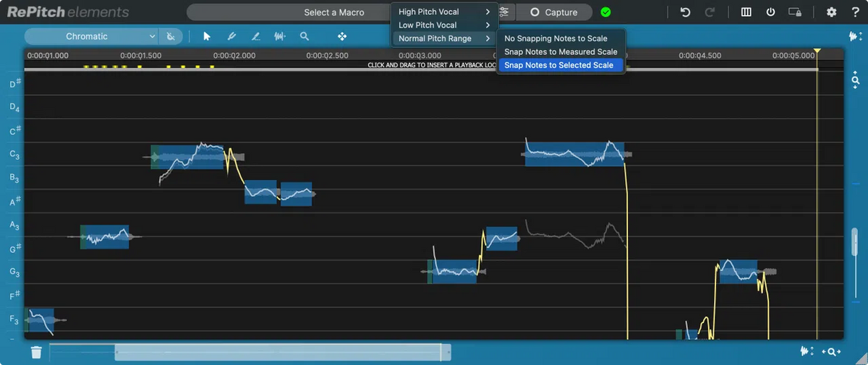Screen dimensions: 868x365
Task: Expand the Low Pitch Vocal submenu
Action: tap(443, 25)
